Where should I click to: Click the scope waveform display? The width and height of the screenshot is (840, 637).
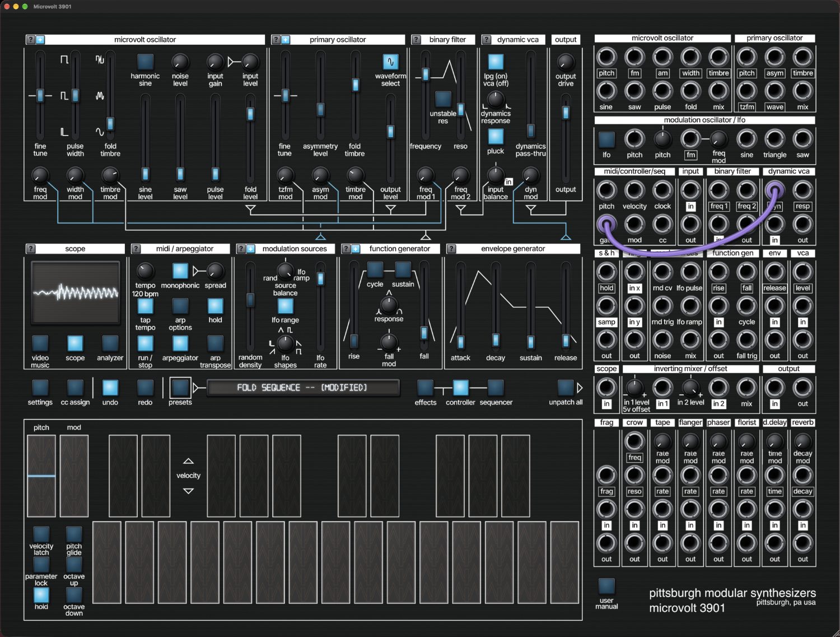tap(75, 293)
